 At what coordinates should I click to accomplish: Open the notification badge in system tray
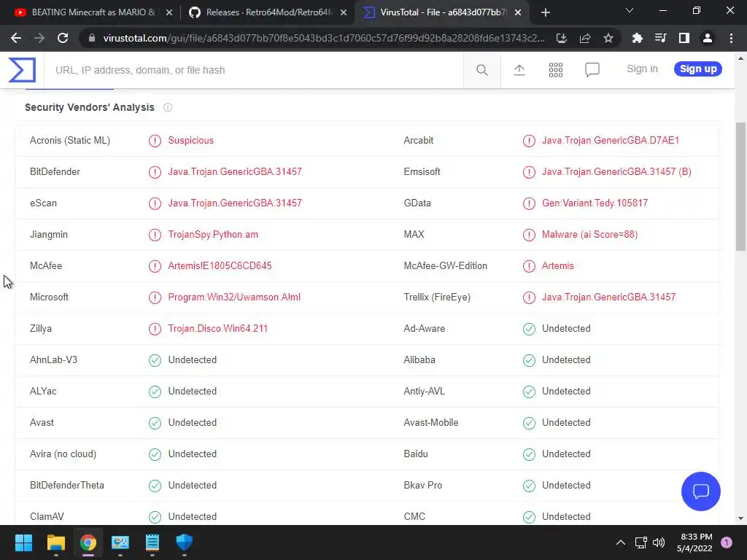click(x=726, y=542)
